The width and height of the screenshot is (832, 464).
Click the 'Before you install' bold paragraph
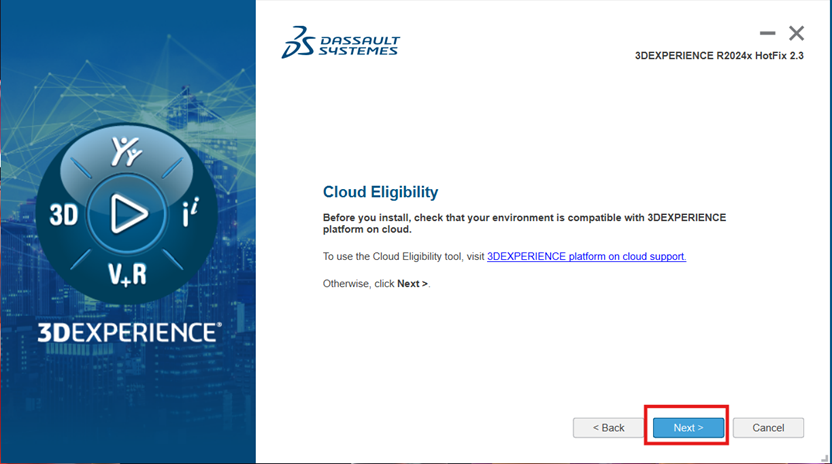click(x=524, y=224)
